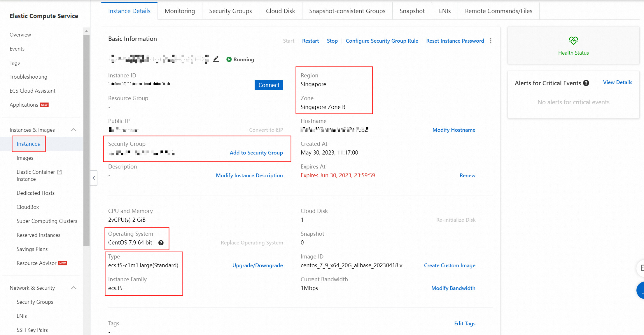Open the Cloud Disk tab
644x335 pixels.
(280, 11)
